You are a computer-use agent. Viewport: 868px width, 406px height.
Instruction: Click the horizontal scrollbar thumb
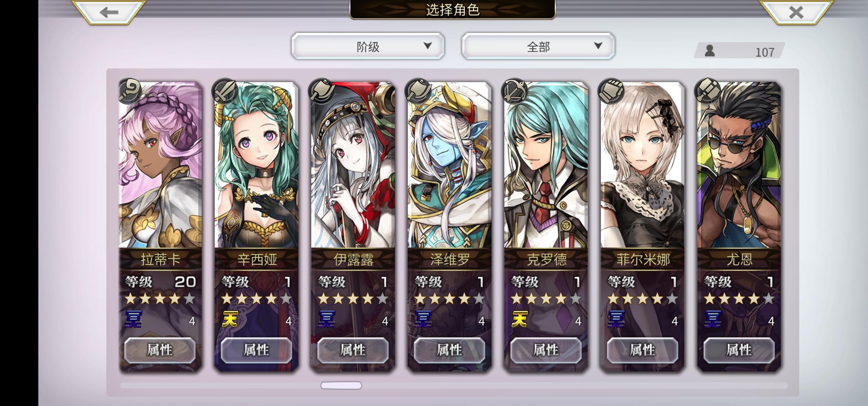341,385
